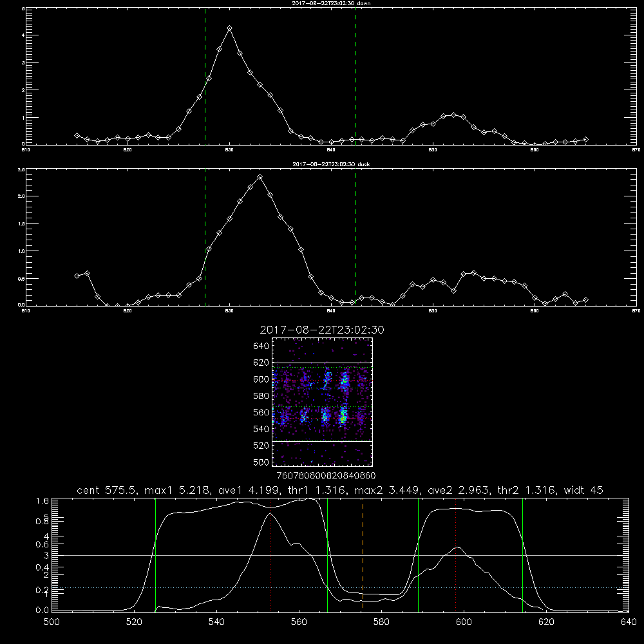Click the 640 tick label on bottom plot axis
The height and width of the screenshot is (644, 644).
pos(629,622)
